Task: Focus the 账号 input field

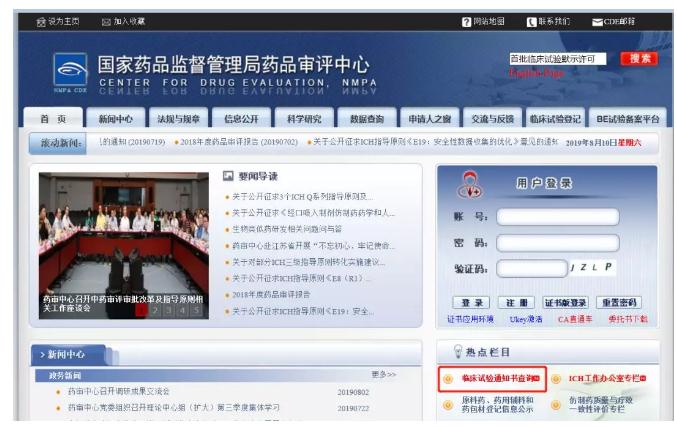Action: 558,217
